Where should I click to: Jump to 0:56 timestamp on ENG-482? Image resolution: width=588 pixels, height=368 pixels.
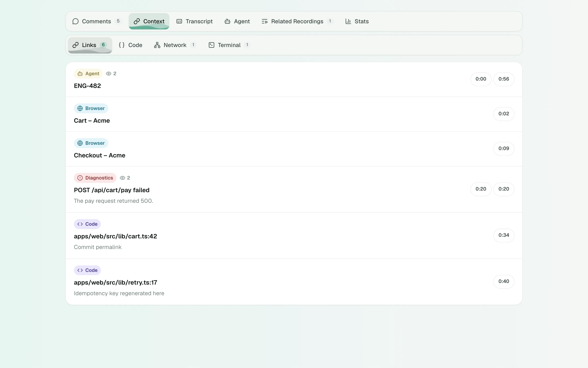point(504,79)
